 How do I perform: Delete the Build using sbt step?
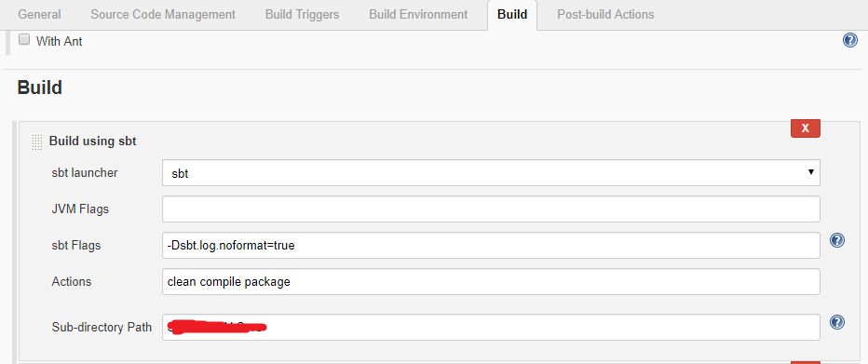click(806, 128)
